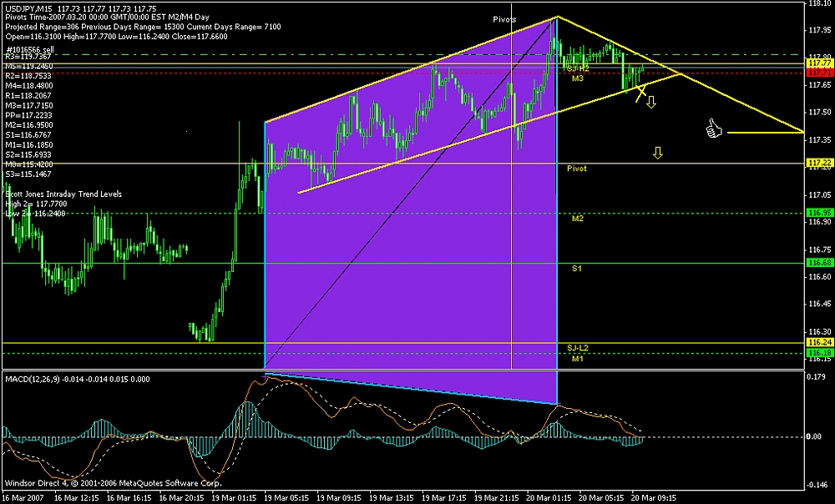Click the 'Pivot' line label
The height and width of the screenshot is (504, 835).
tap(577, 169)
